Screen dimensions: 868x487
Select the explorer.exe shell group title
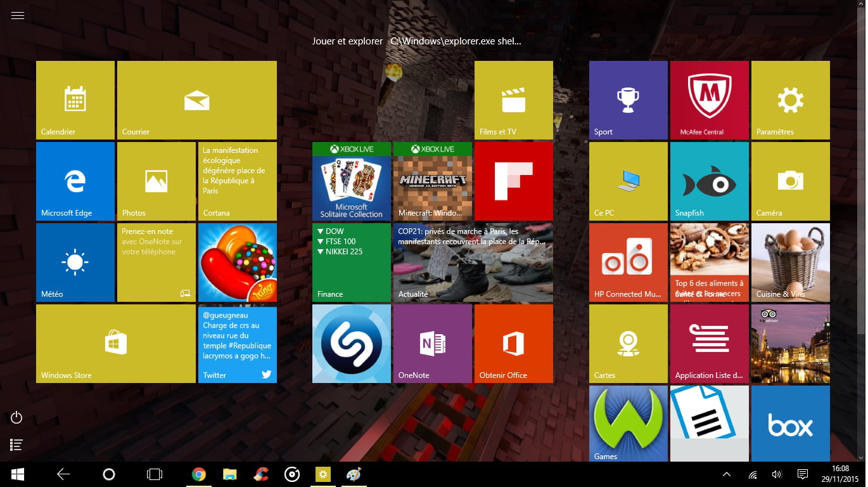tap(456, 41)
